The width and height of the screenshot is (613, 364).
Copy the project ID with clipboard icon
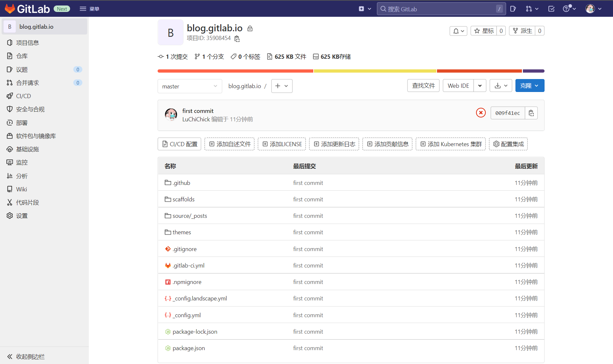tap(237, 39)
